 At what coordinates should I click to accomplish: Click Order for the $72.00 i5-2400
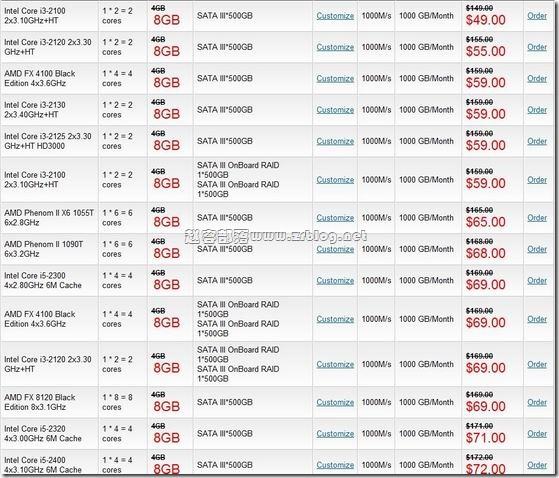pyautogui.click(x=537, y=465)
